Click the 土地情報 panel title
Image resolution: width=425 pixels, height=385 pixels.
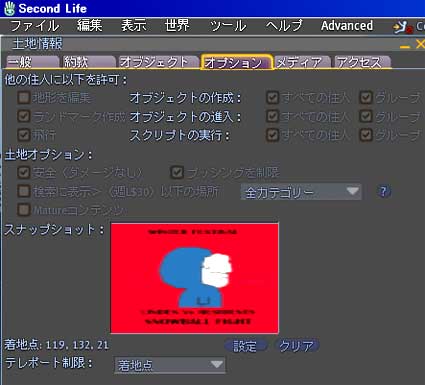pyautogui.click(x=37, y=44)
